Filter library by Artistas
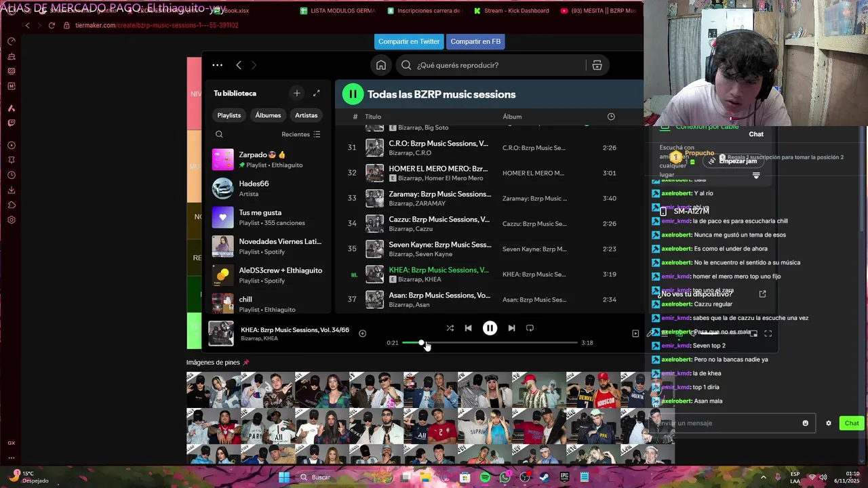 pos(306,115)
